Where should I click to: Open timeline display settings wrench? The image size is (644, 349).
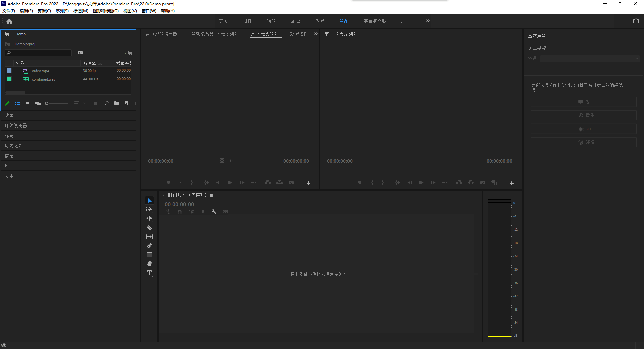point(214,212)
